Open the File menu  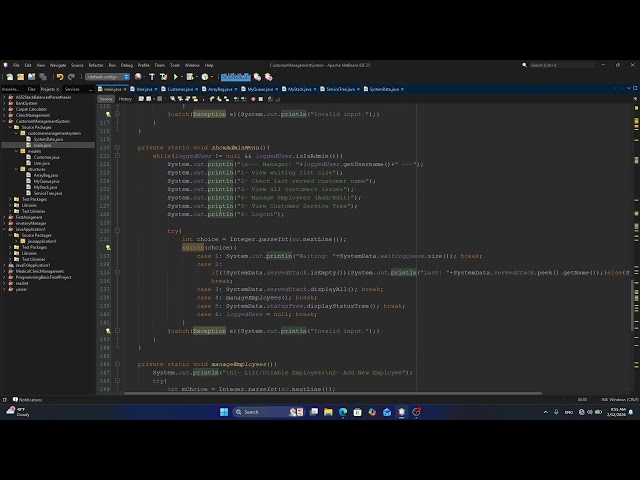pyautogui.click(x=16, y=65)
